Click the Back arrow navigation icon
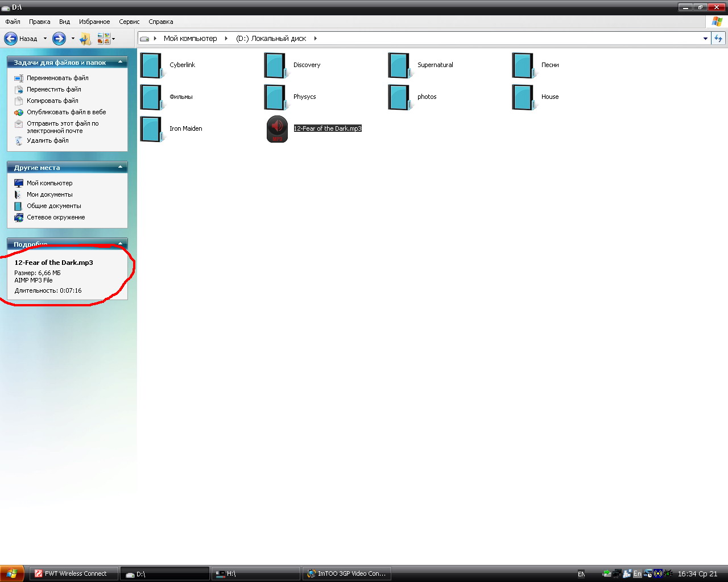Screen dimensions: 728x582 coord(11,39)
